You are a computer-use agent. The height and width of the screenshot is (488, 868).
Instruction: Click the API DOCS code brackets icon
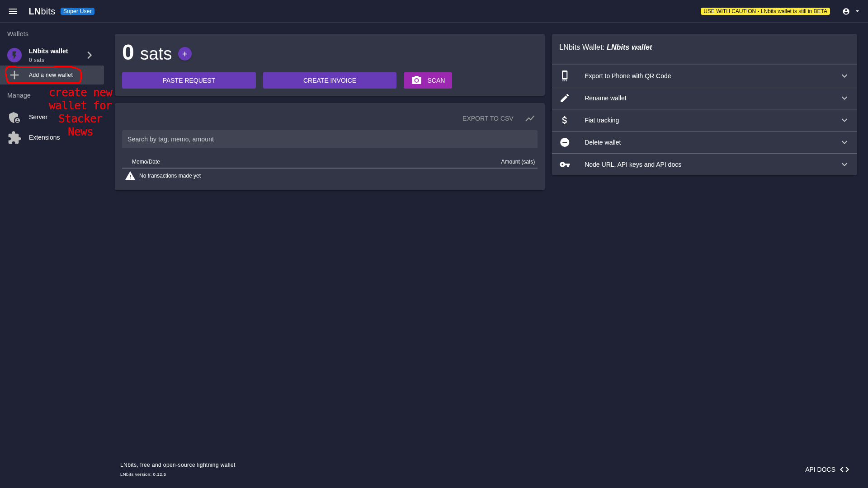(844, 469)
